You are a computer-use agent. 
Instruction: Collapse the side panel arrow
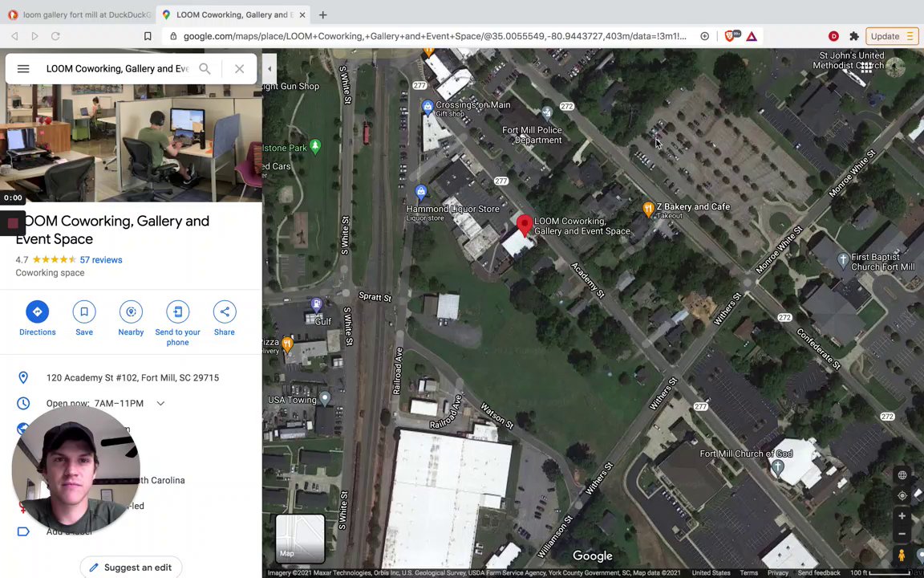click(x=269, y=68)
